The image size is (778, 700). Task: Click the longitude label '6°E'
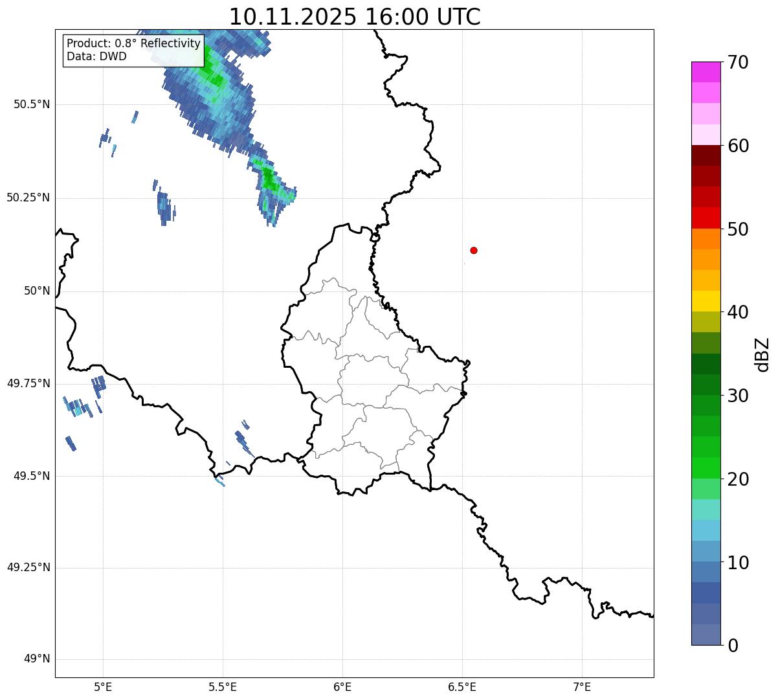pos(342,686)
